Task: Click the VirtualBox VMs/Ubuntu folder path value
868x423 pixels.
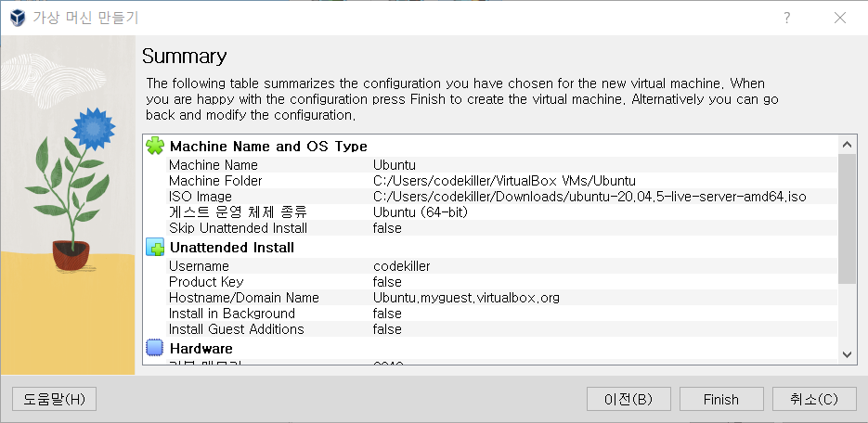Action: 504,181
